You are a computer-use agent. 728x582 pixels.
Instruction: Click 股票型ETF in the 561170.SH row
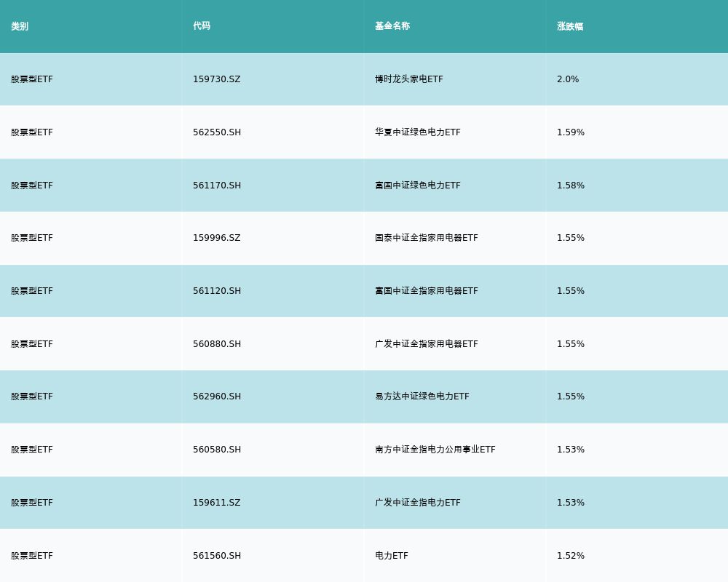[32, 186]
